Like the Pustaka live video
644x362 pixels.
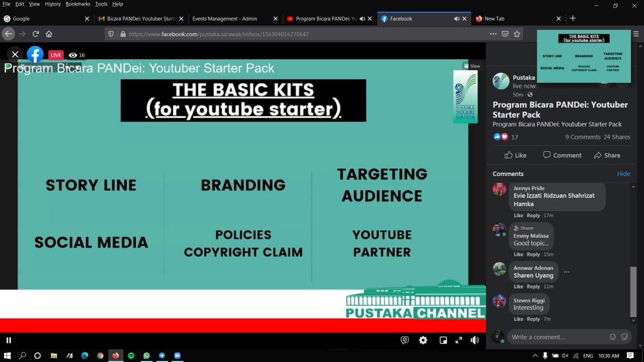click(515, 155)
